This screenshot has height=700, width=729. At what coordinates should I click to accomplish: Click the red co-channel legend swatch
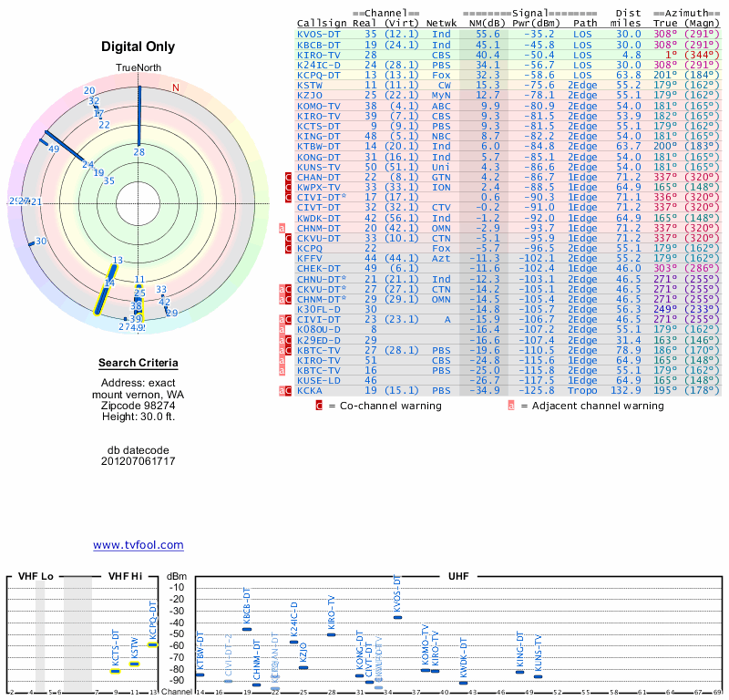click(319, 406)
